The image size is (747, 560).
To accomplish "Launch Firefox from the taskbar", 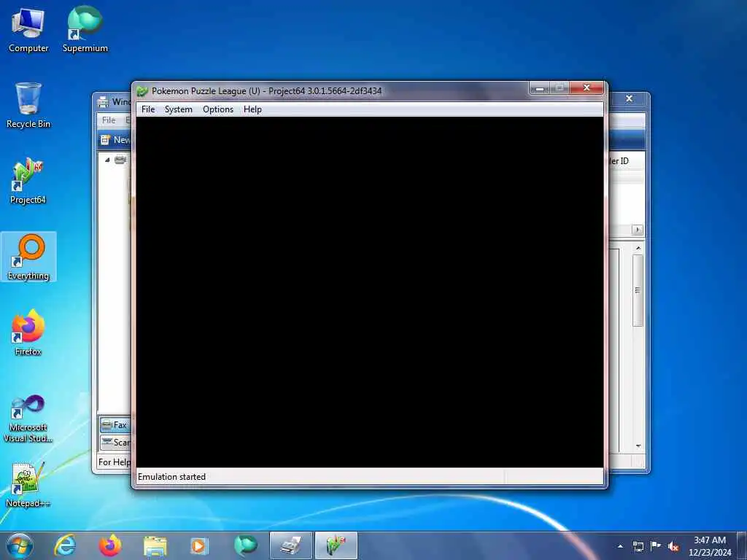I will [110, 545].
